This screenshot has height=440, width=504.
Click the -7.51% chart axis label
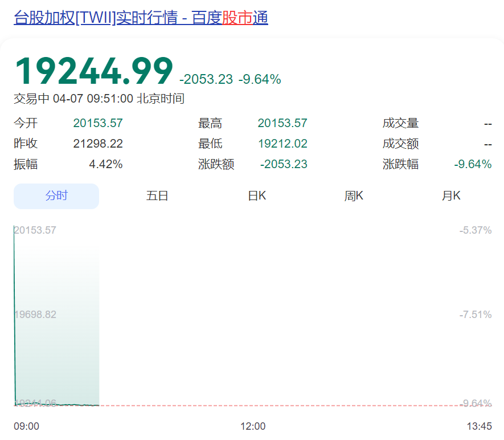coord(476,315)
